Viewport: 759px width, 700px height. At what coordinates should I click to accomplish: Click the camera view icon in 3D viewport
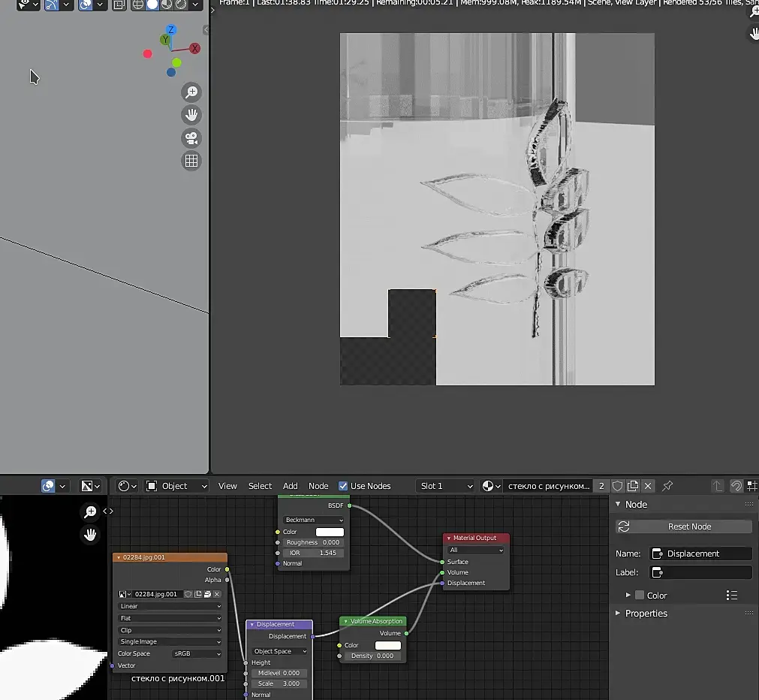(x=191, y=138)
